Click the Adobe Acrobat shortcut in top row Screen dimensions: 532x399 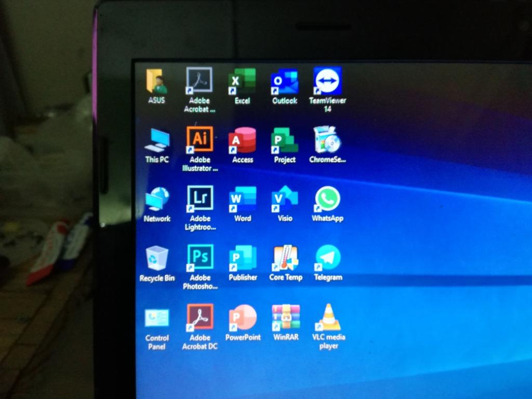tap(199, 81)
